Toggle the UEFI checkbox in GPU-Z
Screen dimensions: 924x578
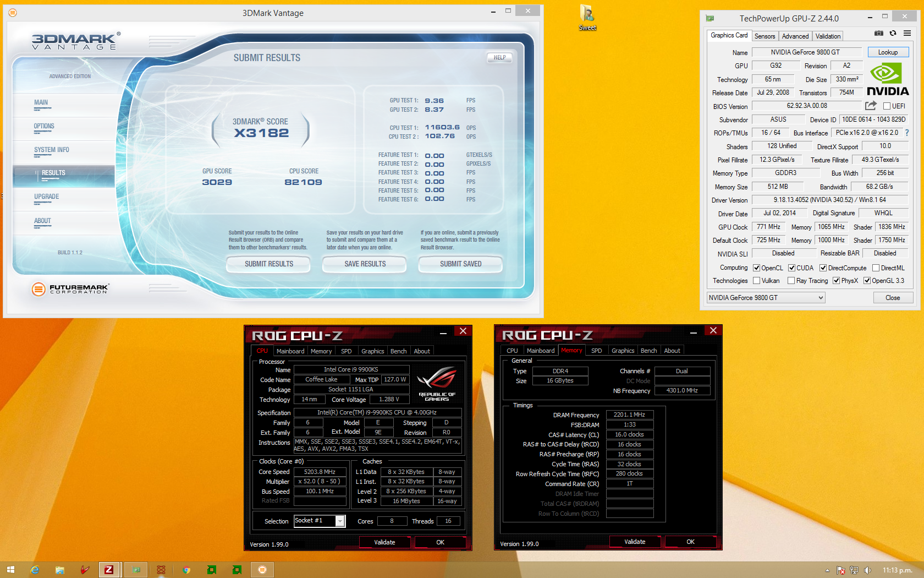click(887, 106)
